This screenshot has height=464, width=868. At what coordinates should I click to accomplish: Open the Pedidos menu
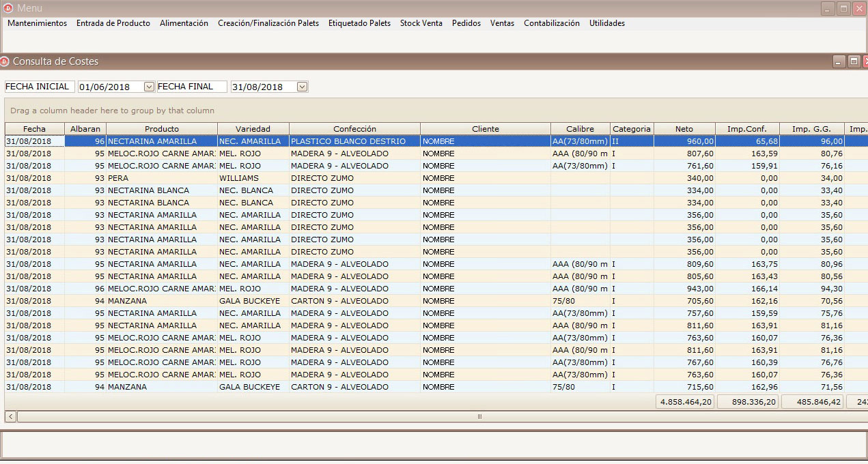pos(466,23)
